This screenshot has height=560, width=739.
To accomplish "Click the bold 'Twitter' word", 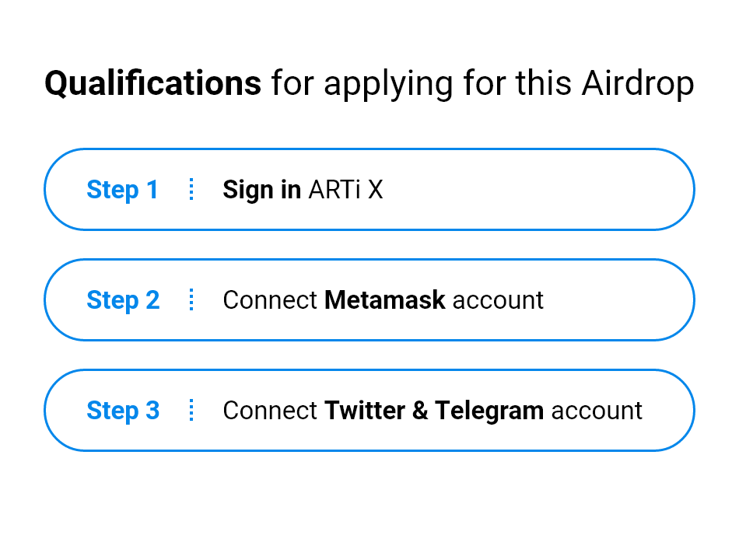I will (365, 410).
